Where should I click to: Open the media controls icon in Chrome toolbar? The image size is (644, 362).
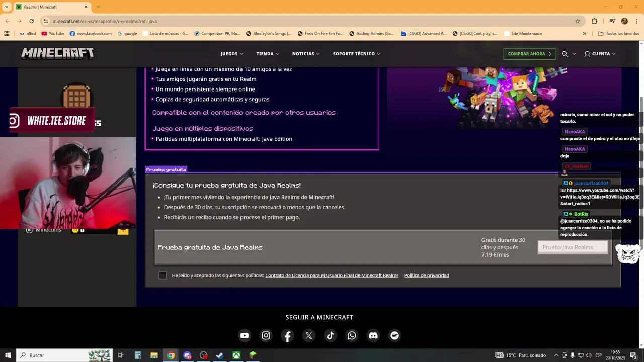point(612,21)
